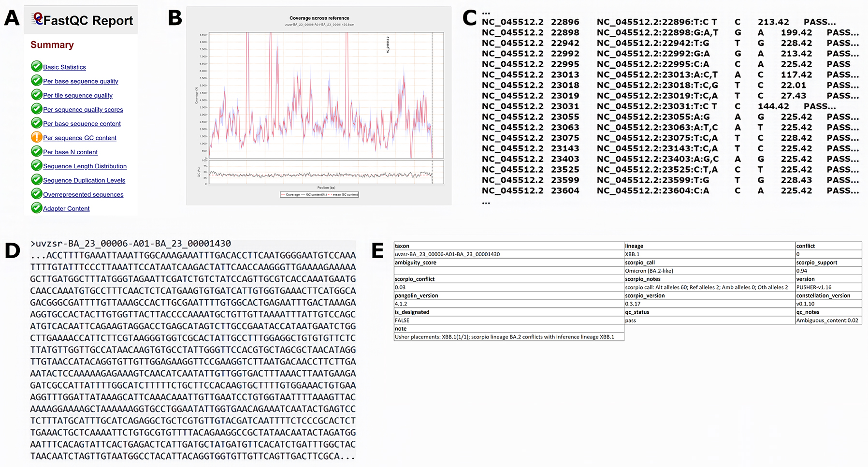The image size is (868, 467).
Task: Select the taxon column header in the lineage table
Action: 401,246
